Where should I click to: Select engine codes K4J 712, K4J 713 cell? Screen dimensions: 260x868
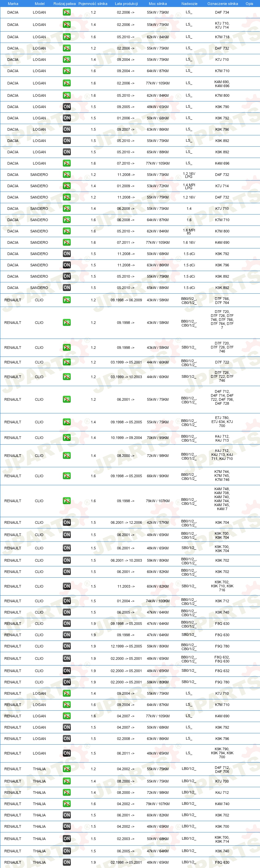[222, 438]
